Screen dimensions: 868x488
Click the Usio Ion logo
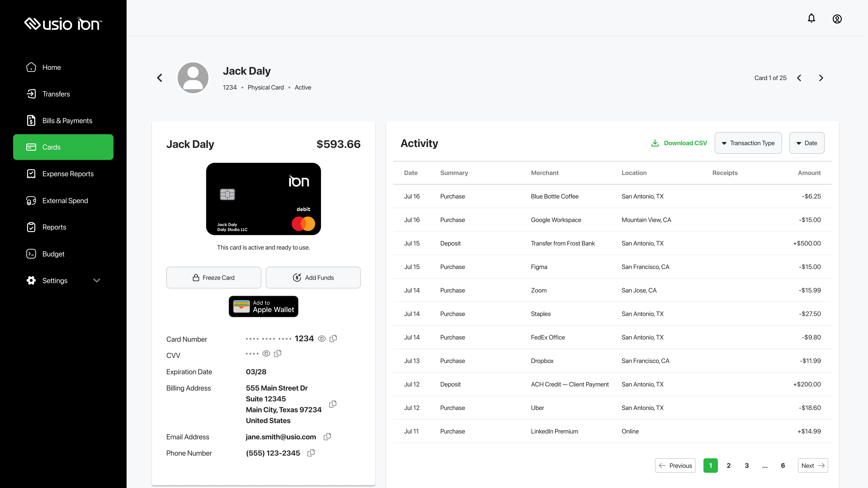tap(63, 24)
